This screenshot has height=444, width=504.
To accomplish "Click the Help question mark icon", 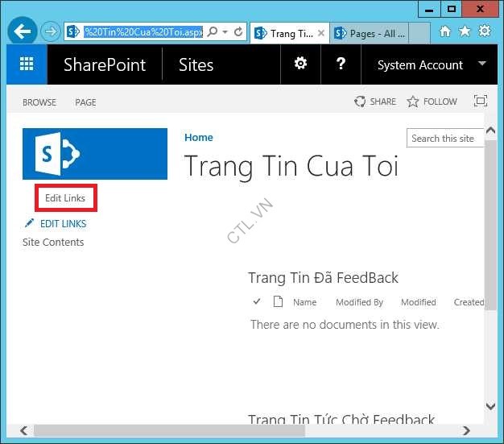I will click(341, 64).
